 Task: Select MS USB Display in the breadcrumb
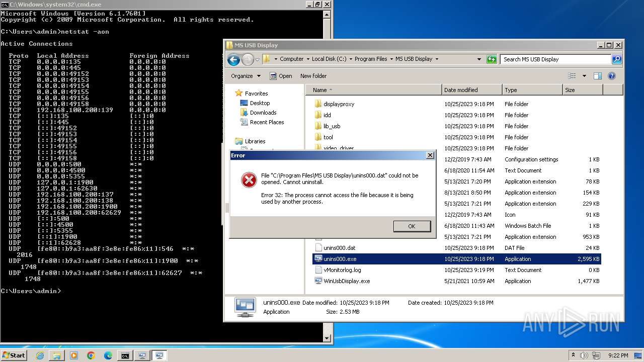click(x=414, y=59)
